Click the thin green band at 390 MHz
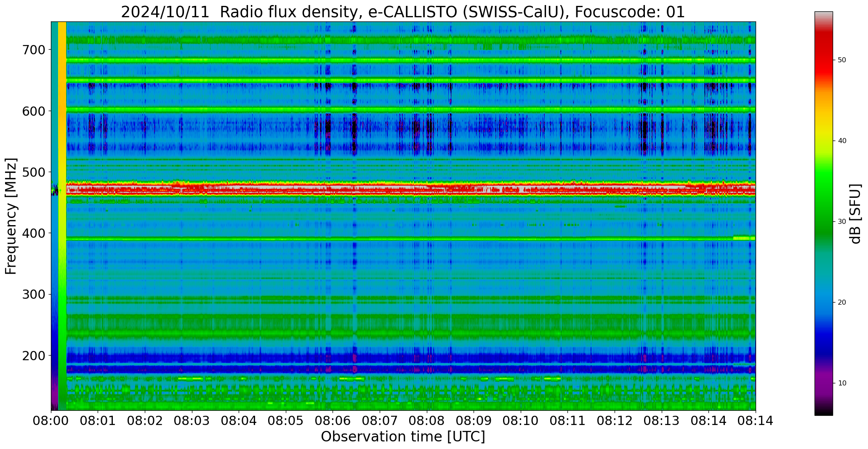Image resolution: width=868 pixels, height=449 pixels. (410, 239)
